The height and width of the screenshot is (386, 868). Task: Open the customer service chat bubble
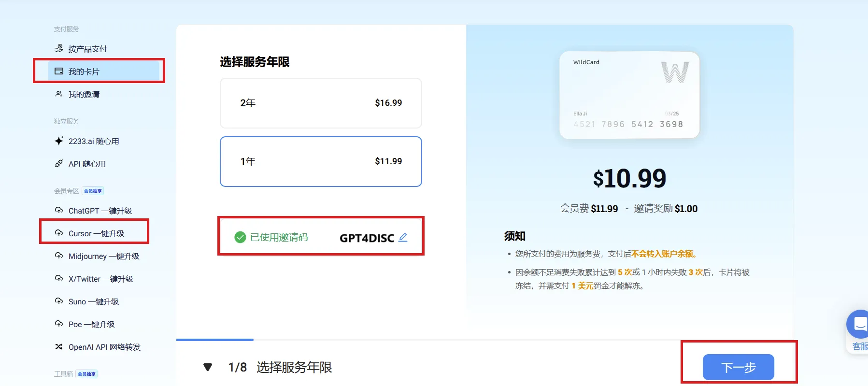click(x=858, y=324)
